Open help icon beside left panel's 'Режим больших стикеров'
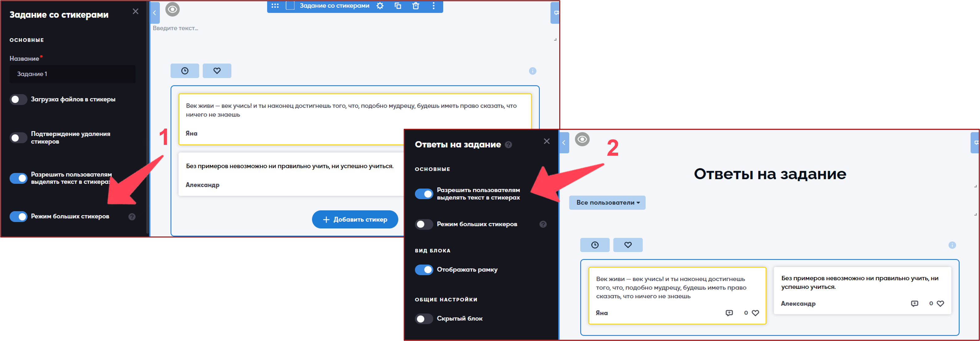Viewport: 980px width, 341px height. 132,217
